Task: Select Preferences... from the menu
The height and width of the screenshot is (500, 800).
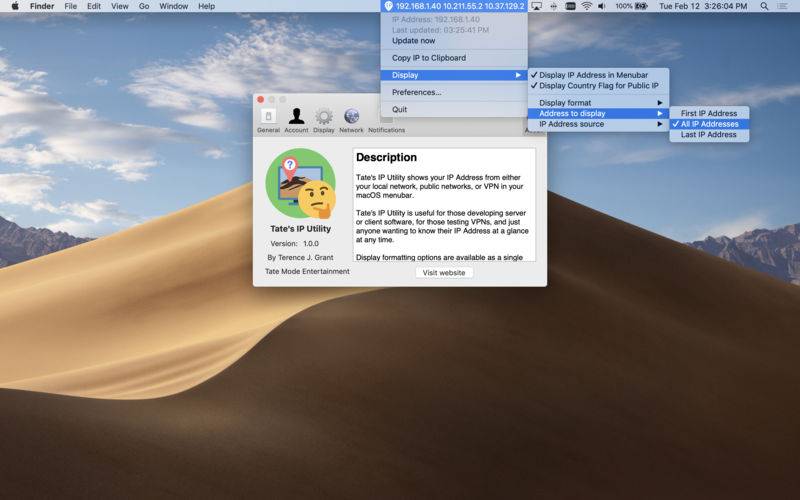Action: tap(416, 92)
